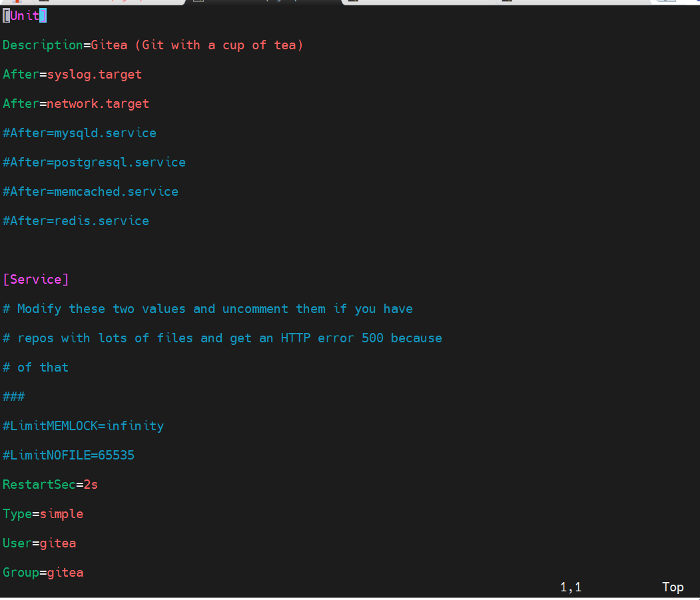This screenshot has width=700, height=600.
Task: Click the '# Modify these two values' comment line
Action: point(208,309)
